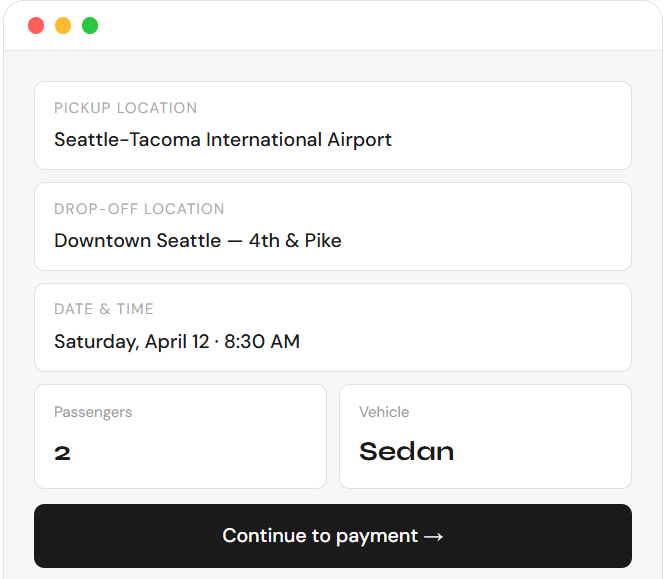This screenshot has width=670, height=579.
Task: Select the passenger count of 2
Action: pyautogui.click(x=62, y=453)
